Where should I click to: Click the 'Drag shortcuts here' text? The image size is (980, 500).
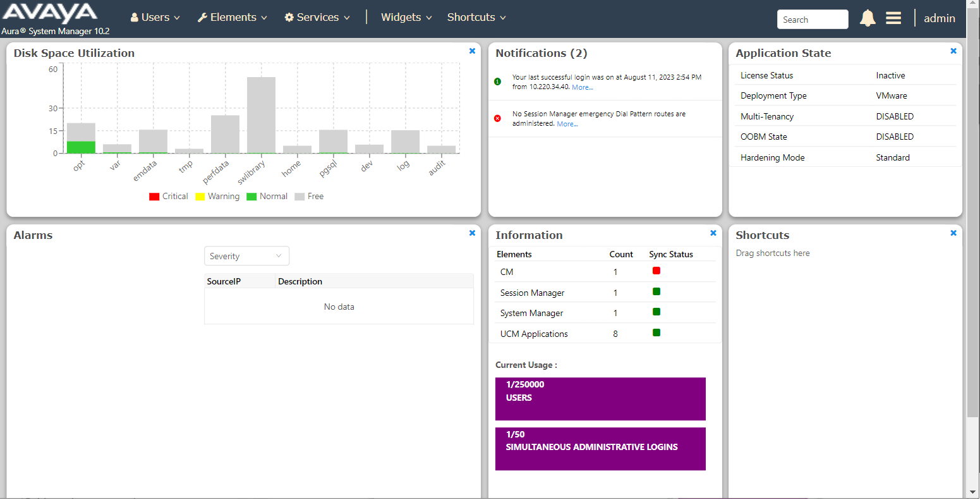[773, 253]
